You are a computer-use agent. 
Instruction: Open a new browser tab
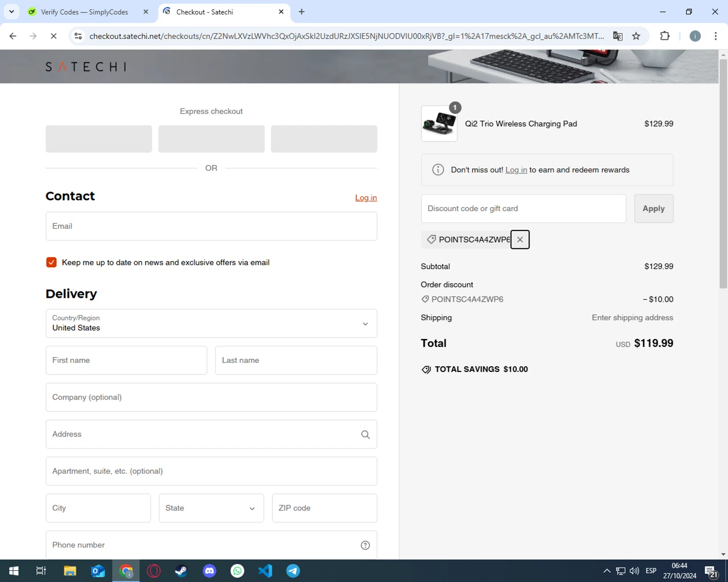[x=301, y=12]
